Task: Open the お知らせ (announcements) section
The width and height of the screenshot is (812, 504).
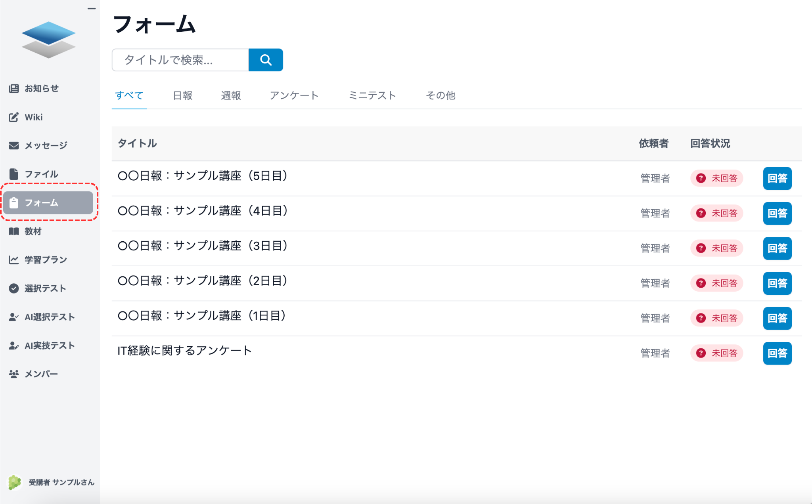Action: point(14,88)
